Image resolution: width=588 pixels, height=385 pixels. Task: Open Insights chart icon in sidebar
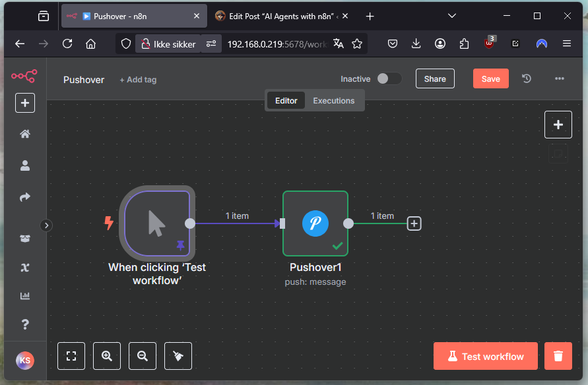point(25,296)
